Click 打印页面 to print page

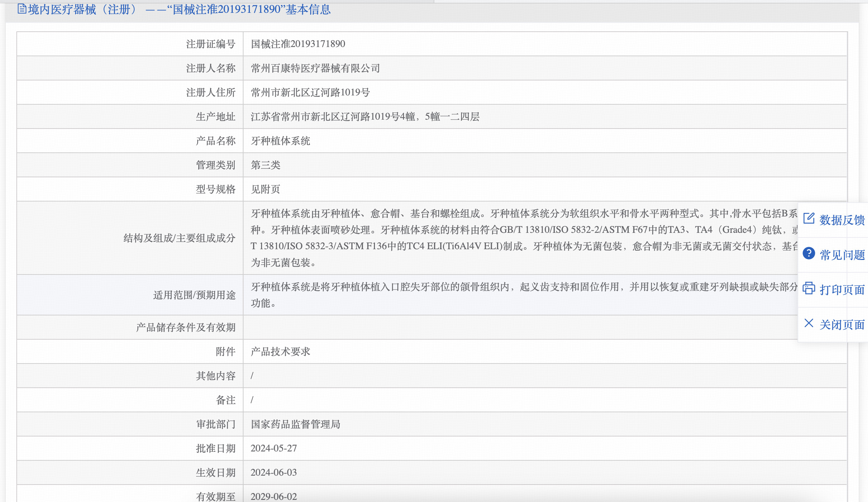[x=842, y=290]
